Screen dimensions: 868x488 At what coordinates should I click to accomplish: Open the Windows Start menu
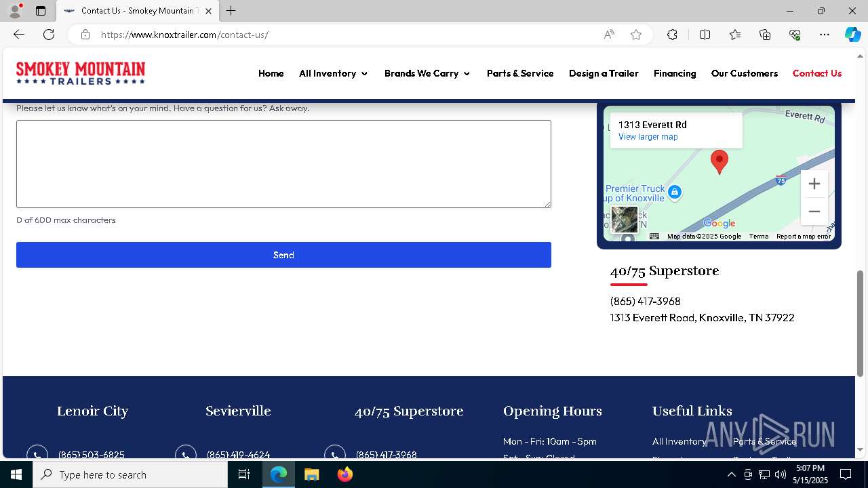coord(16,474)
